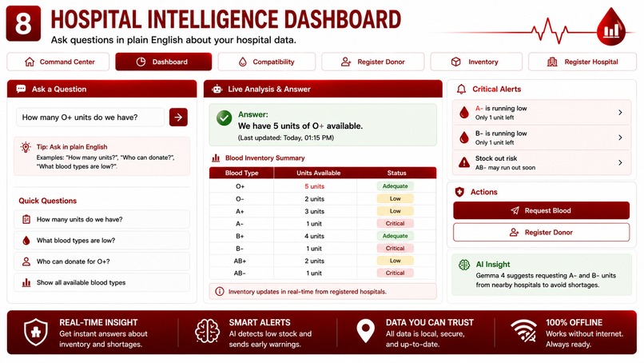
Task: Click the Blood Type column header
Action: [x=241, y=173]
